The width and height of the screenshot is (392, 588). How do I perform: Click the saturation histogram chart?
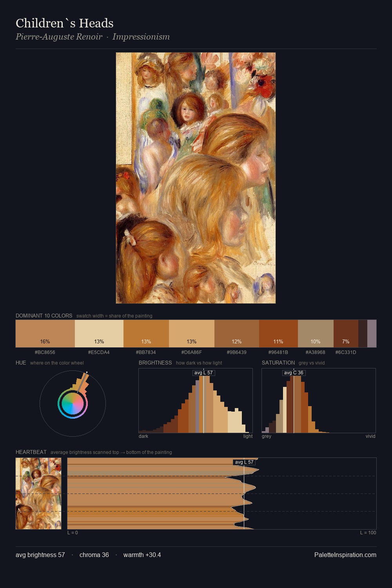[x=319, y=401]
